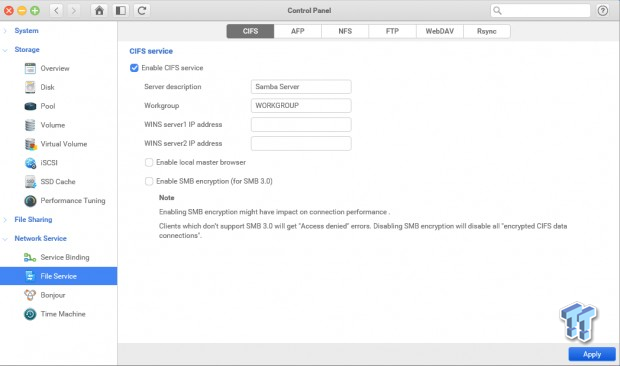Collapse the Storage section chevron
This screenshot has width=620, height=366.
[5, 50]
